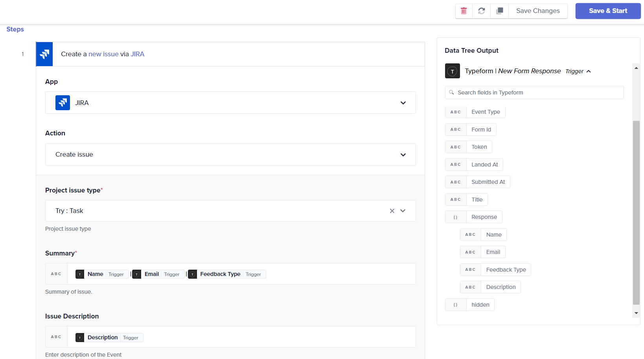
Task: Click the Data Tree Output heading
Action: (471, 50)
